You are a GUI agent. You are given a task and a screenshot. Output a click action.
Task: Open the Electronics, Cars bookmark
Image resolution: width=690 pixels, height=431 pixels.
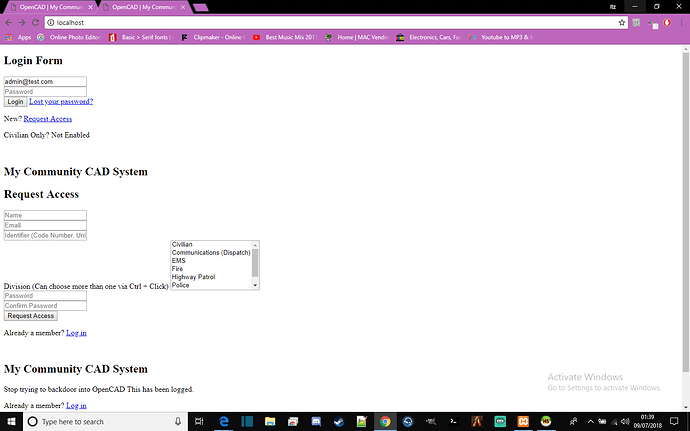(x=429, y=37)
